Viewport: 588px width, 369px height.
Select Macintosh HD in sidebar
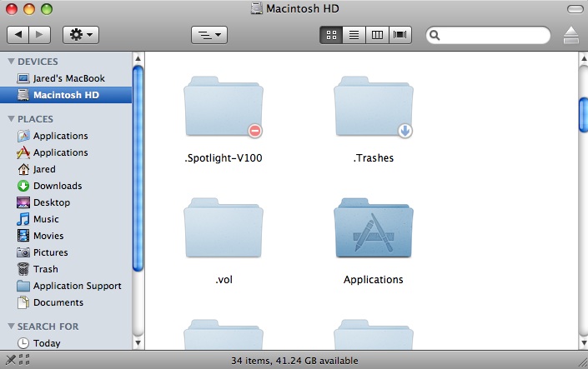point(66,95)
